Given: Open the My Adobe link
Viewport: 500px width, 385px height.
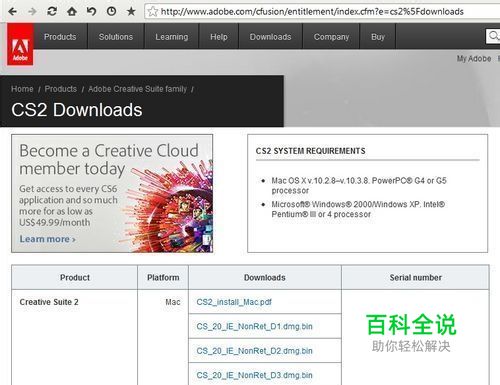Looking at the screenshot, I should 474,59.
